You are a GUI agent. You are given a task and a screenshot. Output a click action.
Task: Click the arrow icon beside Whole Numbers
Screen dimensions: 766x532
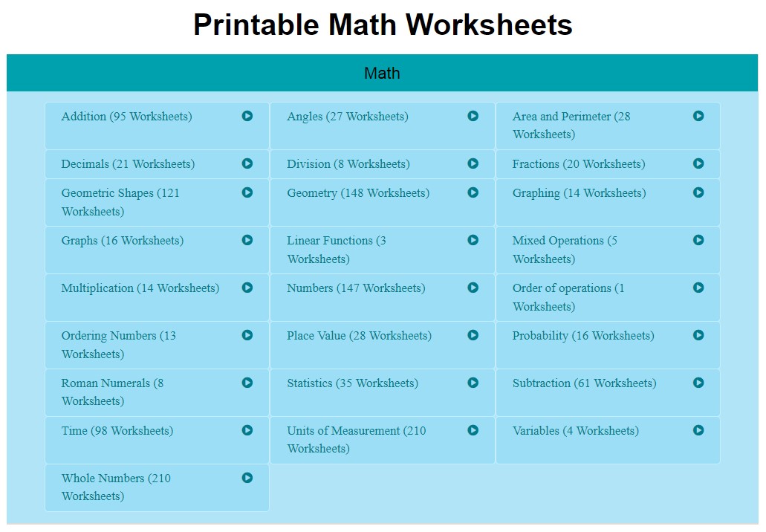pyautogui.click(x=247, y=478)
